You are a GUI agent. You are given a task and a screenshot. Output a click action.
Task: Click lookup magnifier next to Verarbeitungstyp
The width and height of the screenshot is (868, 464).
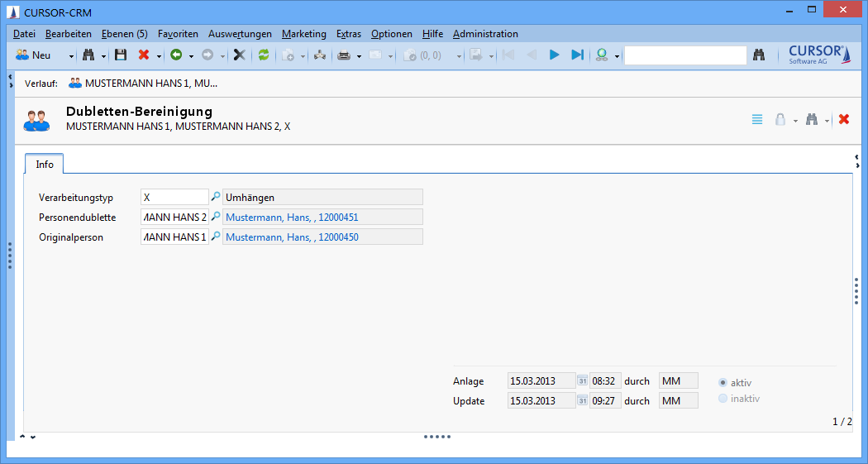click(x=216, y=197)
